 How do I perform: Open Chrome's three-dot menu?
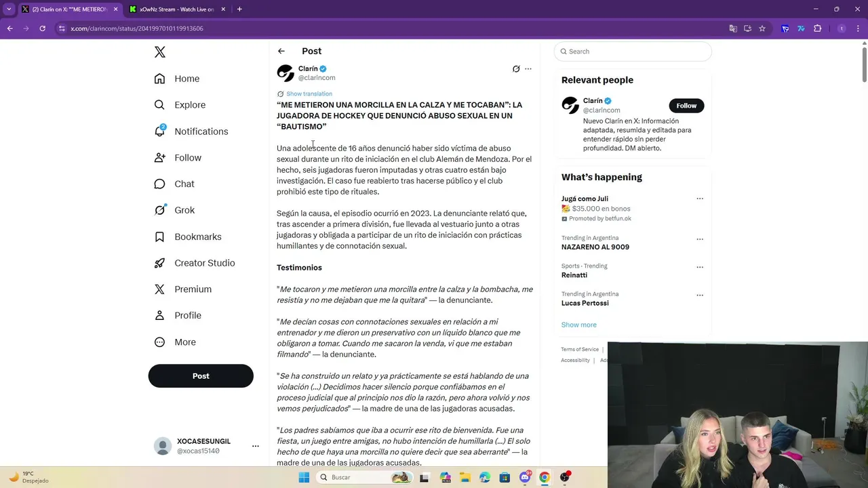coord(858,28)
